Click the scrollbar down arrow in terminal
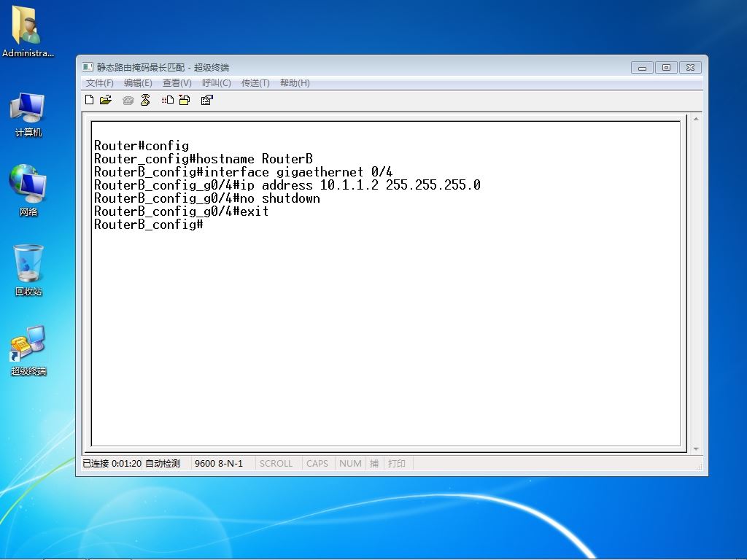Image resolution: width=747 pixels, height=560 pixels. point(696,448)
